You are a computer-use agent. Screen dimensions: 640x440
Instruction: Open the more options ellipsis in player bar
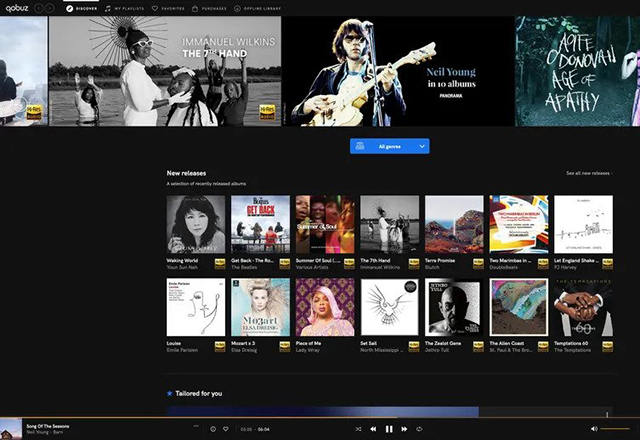click(x=196, y=426)
